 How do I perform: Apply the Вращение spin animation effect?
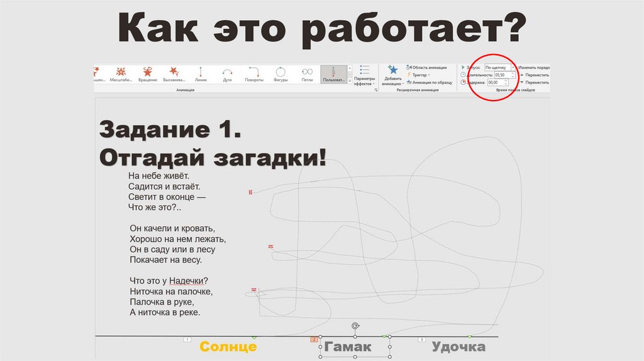pos(147,75)
